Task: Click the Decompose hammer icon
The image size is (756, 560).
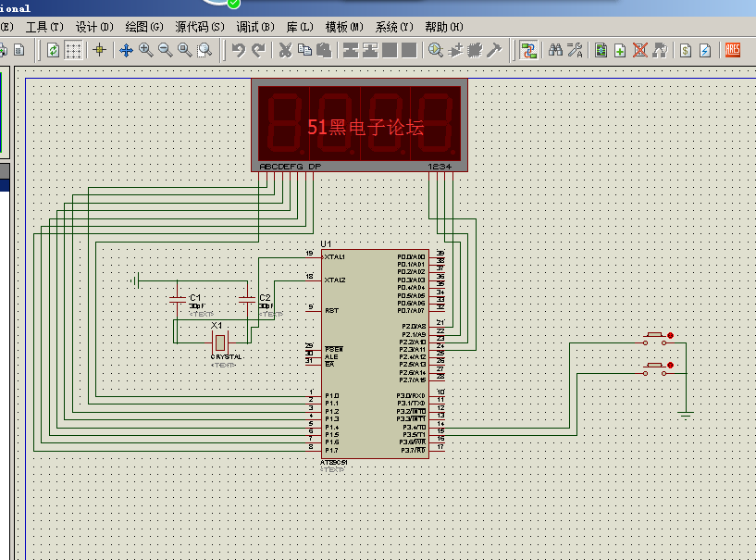Action: pyautogui.click(x=494, y=50)
